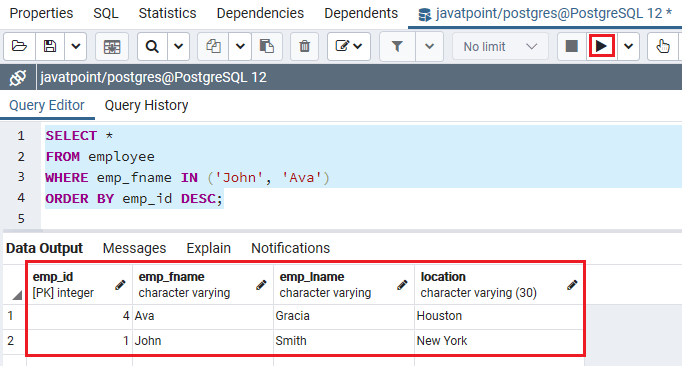Open the Edit pencil dropdown button
The height and width of the screenshot is (366, 682).
point(349,46)
